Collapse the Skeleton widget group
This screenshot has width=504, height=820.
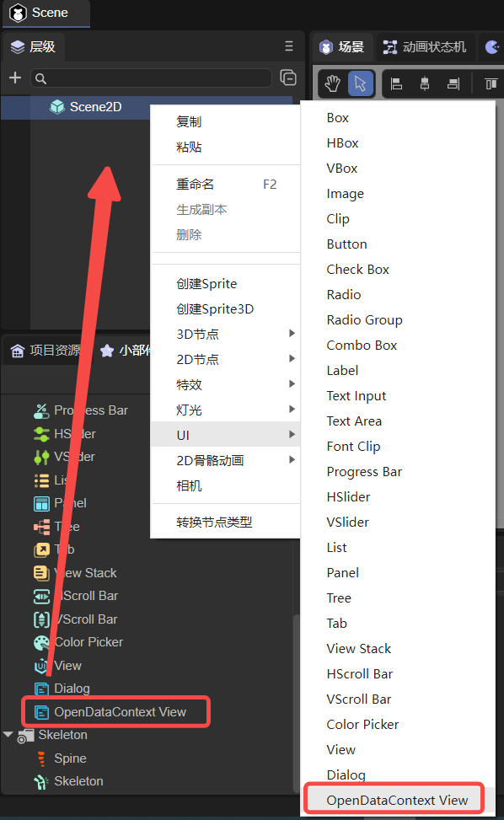click(8, 735)
